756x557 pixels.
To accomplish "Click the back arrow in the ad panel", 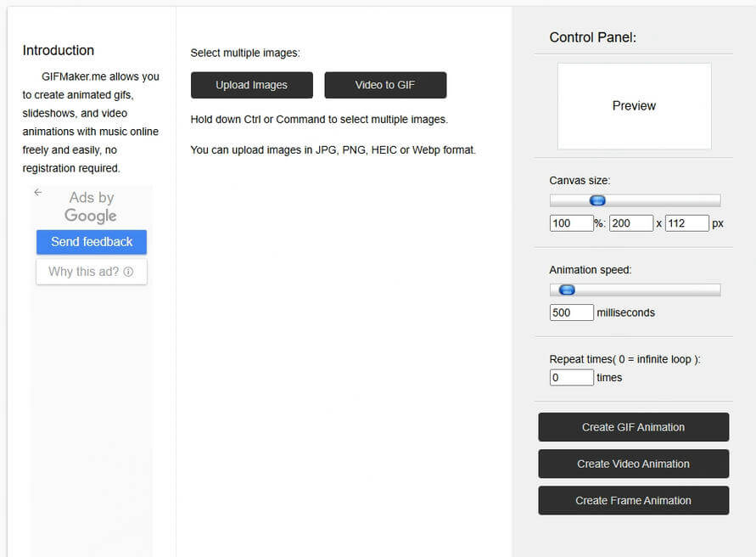I will 37,193.
